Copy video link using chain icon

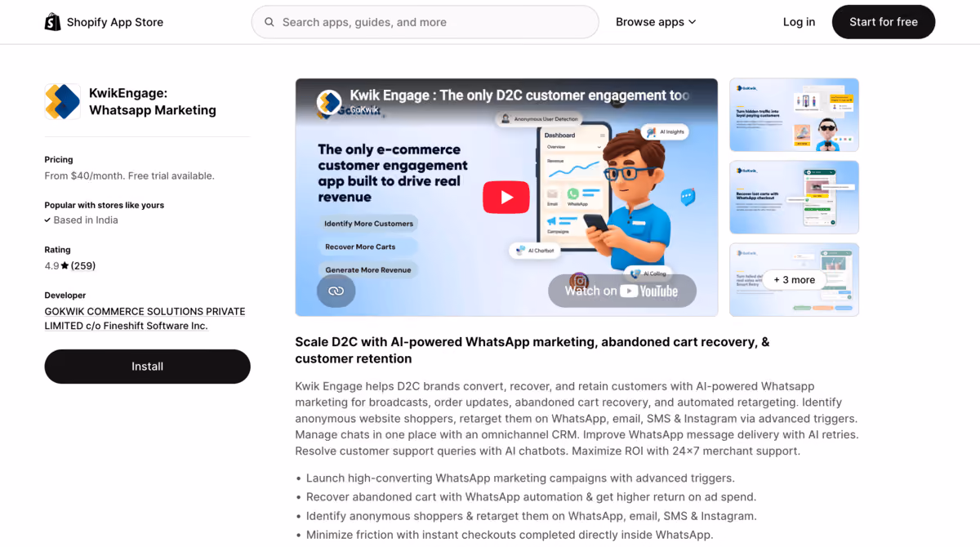click(x=336, y=291)
